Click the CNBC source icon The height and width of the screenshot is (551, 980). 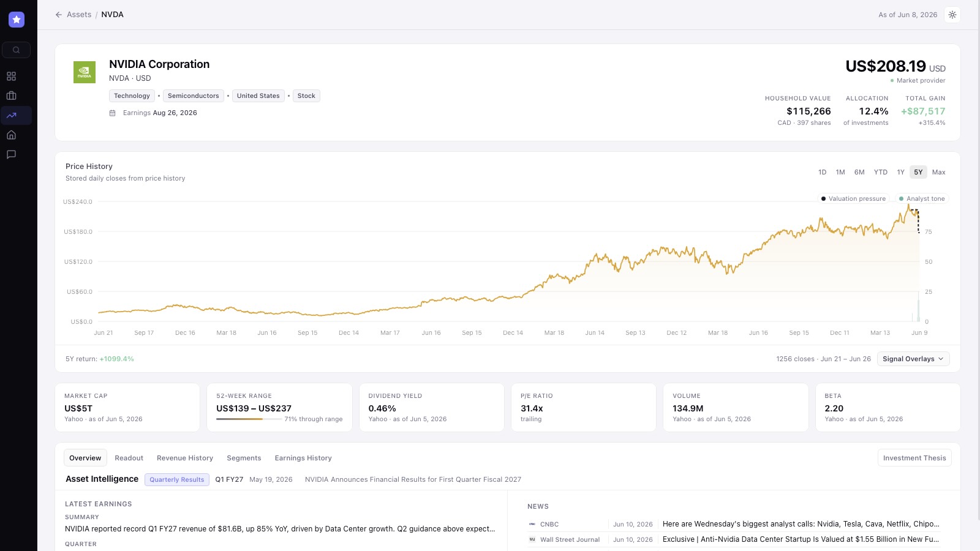click(x=532, y=525)
